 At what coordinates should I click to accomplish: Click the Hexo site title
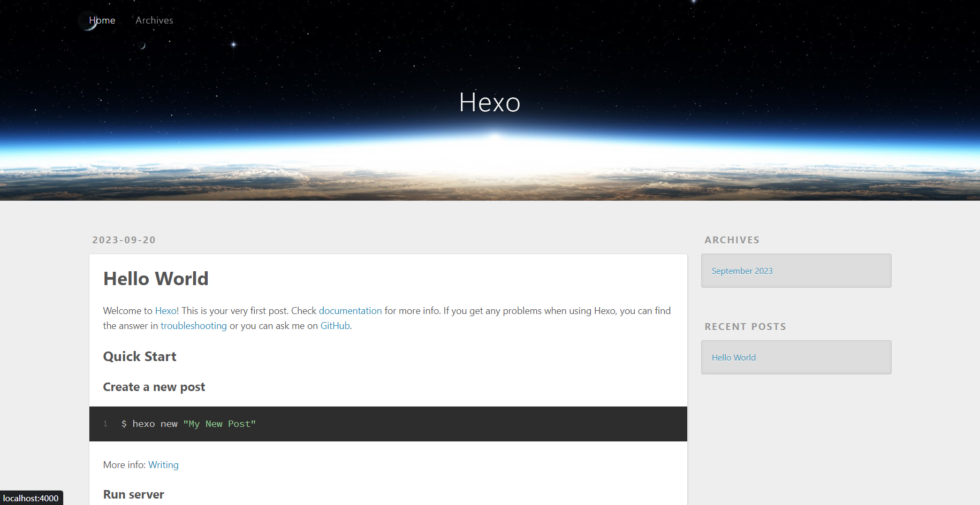(490, 102)
